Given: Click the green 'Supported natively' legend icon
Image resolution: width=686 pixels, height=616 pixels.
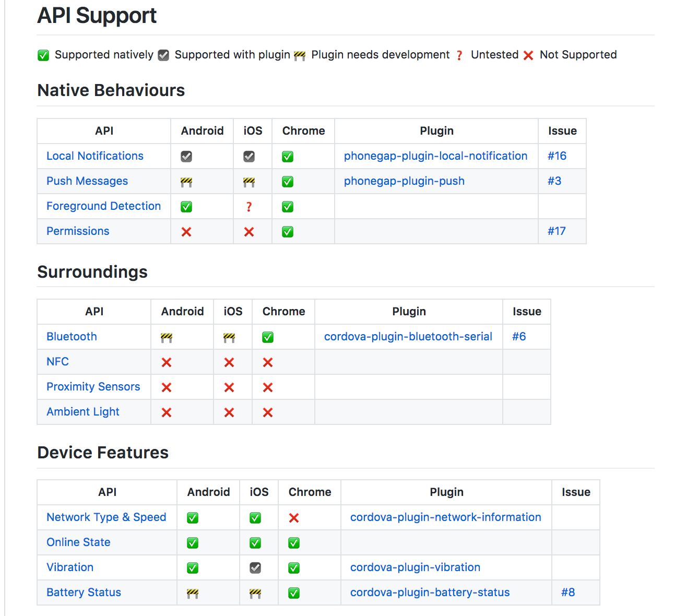Looking at the screenshot, I should 43,55.
